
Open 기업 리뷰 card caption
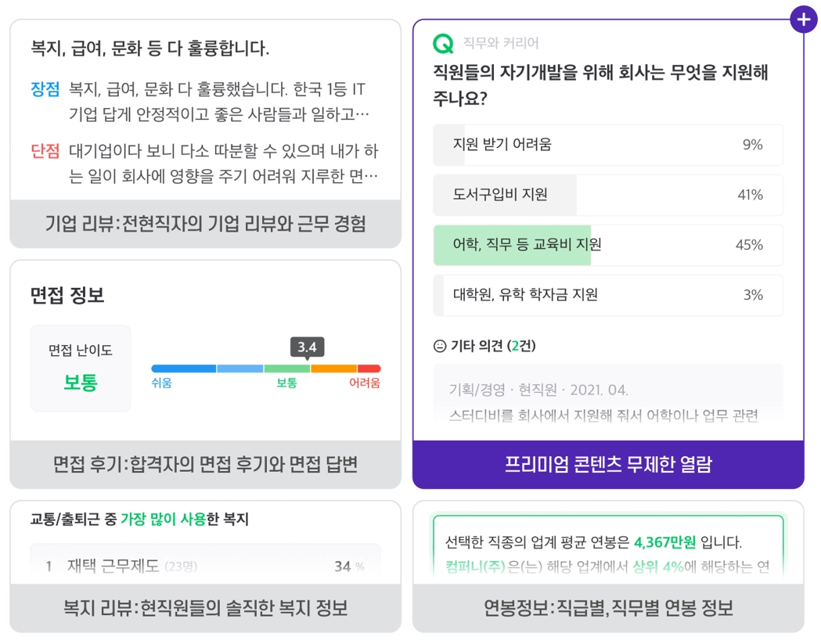click(205, 224)
